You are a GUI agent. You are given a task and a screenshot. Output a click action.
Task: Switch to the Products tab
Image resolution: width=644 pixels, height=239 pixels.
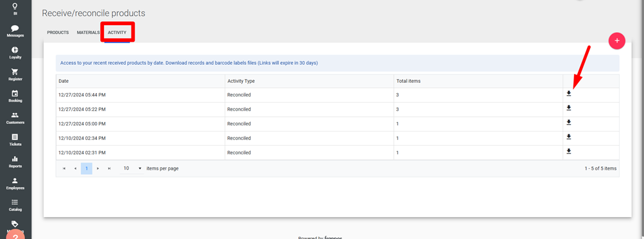58,33
